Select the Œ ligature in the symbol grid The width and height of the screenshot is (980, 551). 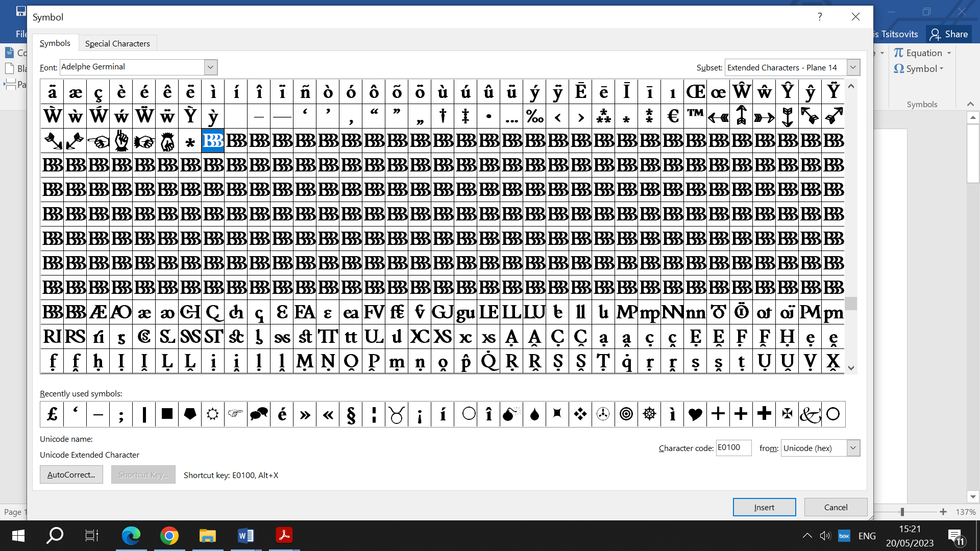[x=696, y=91]
